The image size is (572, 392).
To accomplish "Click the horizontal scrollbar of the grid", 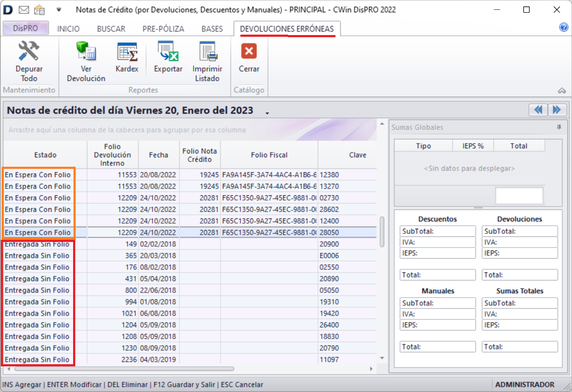I will click(x=124, y=368).
